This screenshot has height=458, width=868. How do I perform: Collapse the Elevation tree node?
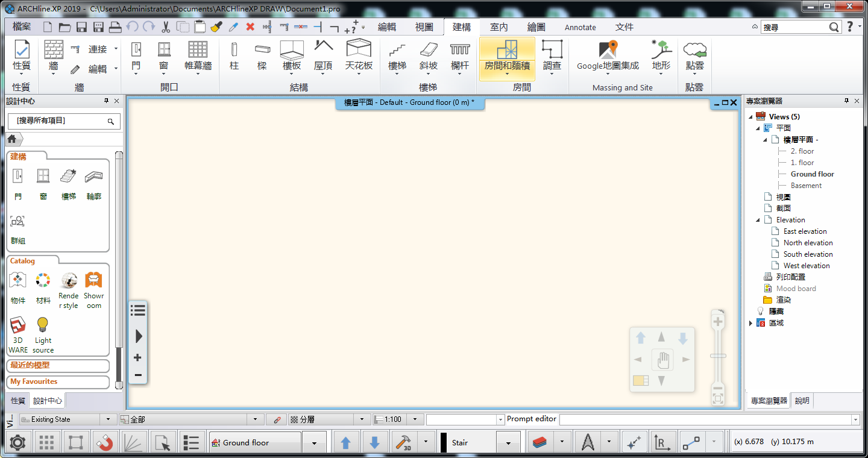coord(758,220)
